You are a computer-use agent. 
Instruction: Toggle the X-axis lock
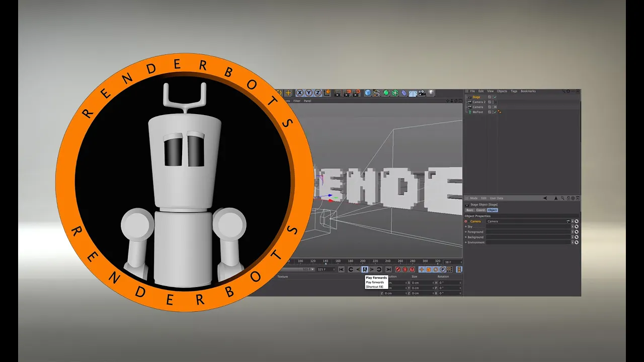pyautogui.click(x=300, y=93)
